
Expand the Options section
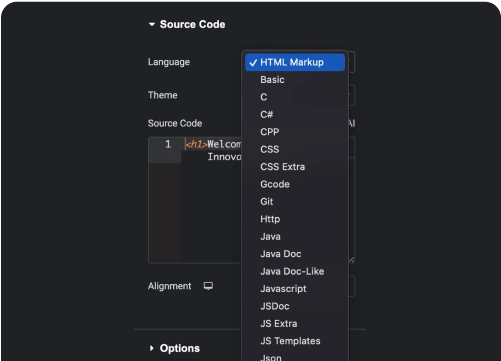tap(152, 348)
